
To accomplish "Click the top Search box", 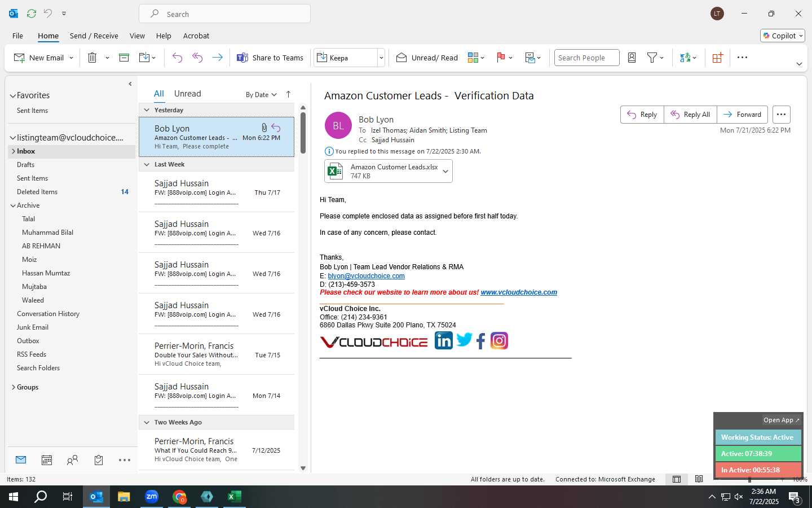I will (224, 14).
